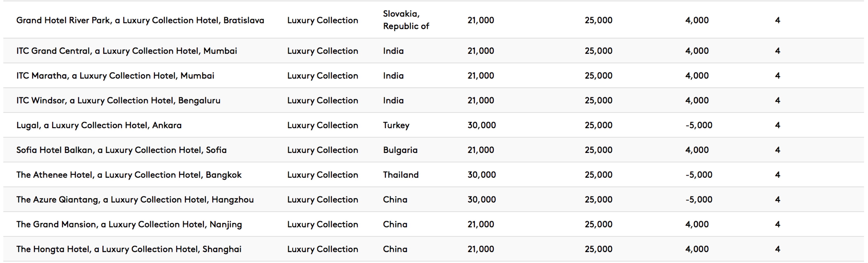Open ITC Maratha Mumbai hotel entry
The image size is (868, 263).
point(115,76)
